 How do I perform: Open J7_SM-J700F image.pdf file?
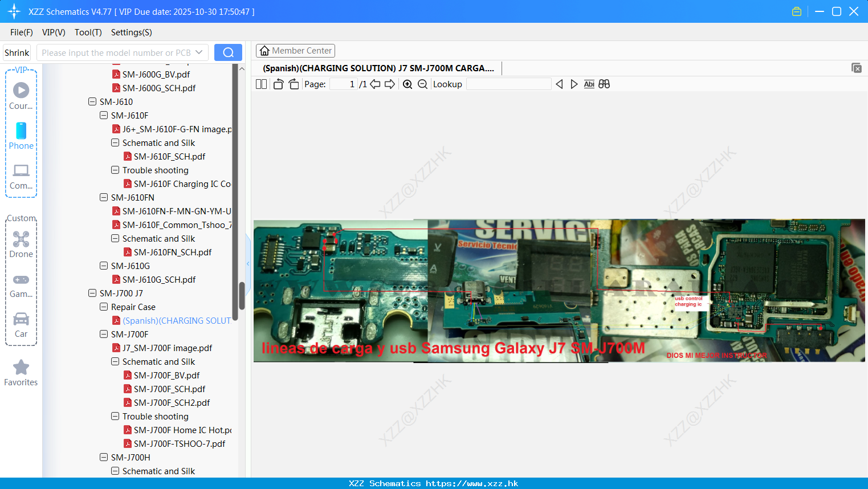coord(162,348)
